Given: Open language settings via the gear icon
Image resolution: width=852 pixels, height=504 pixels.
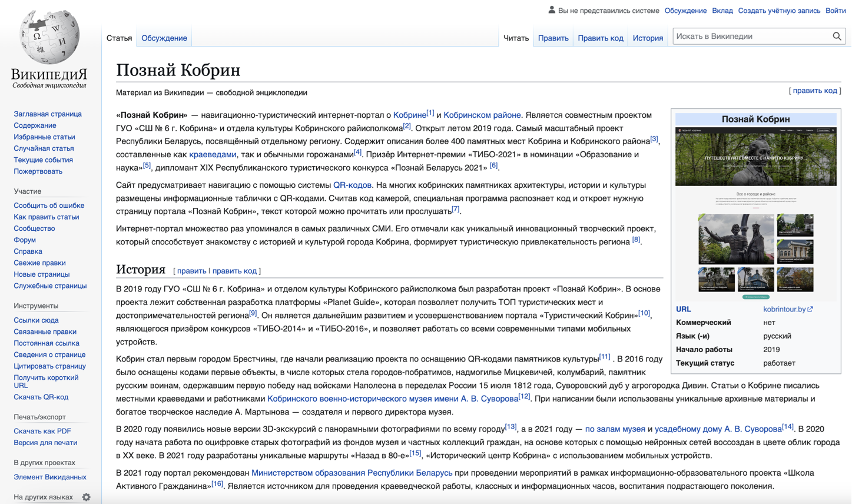Looking at the screenshot, I should coord(87,498).
